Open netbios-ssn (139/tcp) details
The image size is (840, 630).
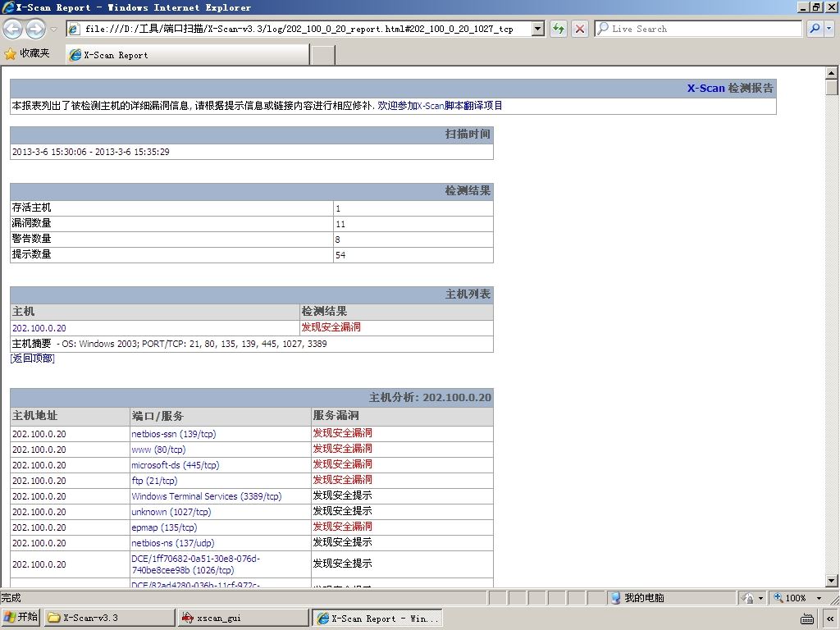[174, 434]
